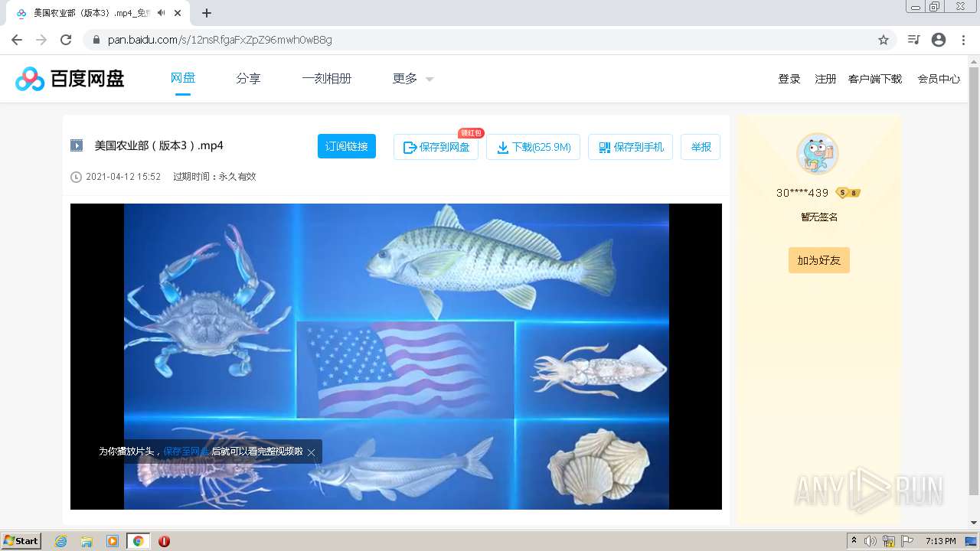Image resolution: width=980 pixels, height=551 pixels.
Task: Show hidden system tray icons
Action: [x=854, y=541]
